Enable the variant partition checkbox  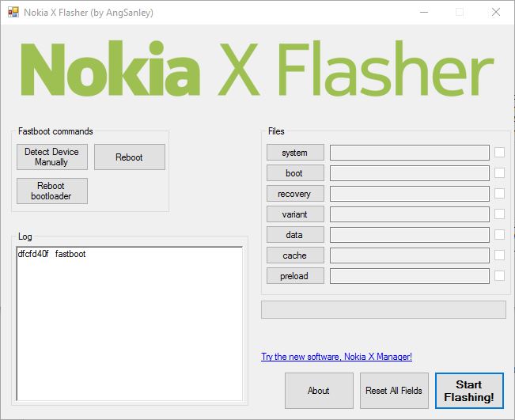coord(499,214)
